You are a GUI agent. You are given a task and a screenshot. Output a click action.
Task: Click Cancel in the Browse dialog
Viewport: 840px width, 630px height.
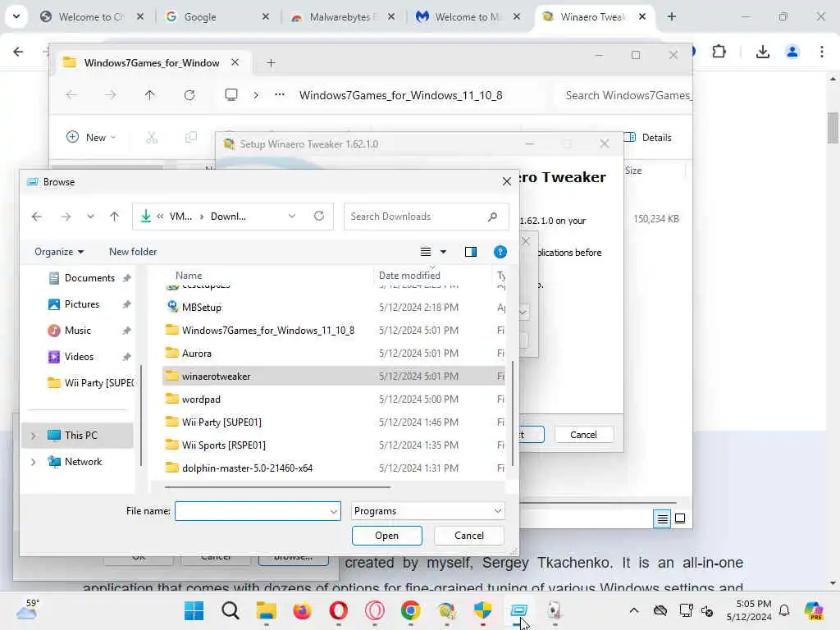pyautogui.click(x=468, y=536)
